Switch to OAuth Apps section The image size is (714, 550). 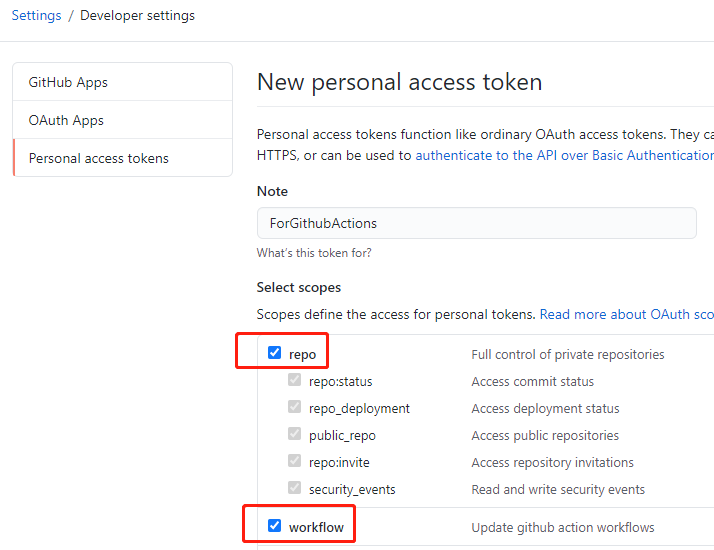pyautogui.click(x=66, y=120)
